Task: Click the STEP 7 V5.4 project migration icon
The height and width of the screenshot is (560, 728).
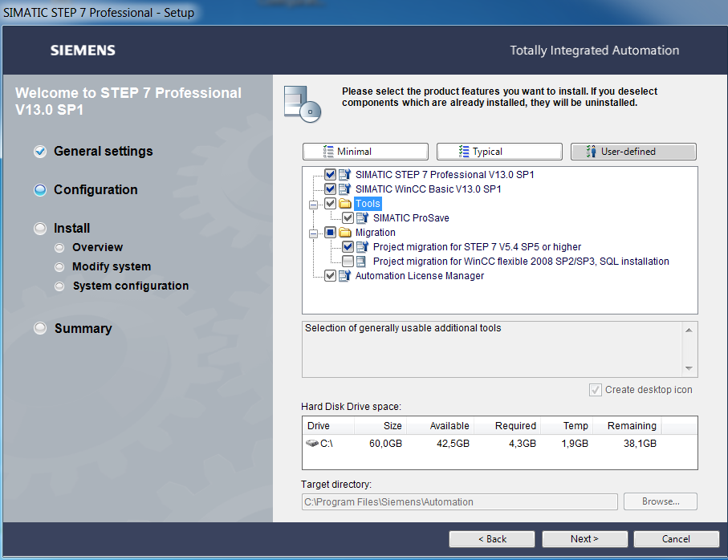Action: coord(362,247)
